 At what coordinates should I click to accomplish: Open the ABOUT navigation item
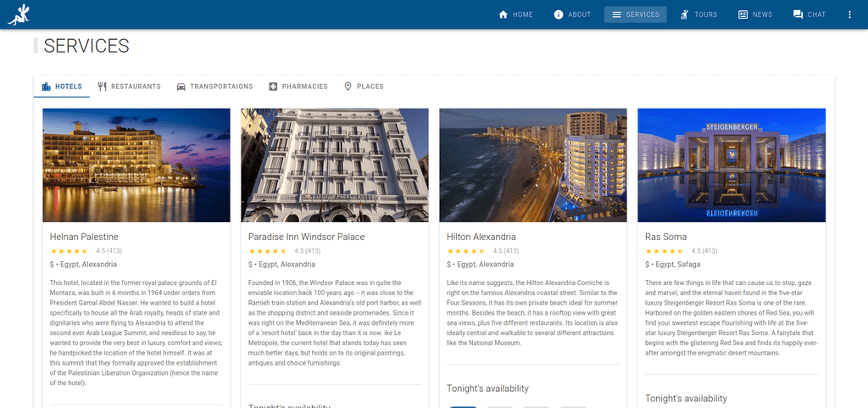tap(572, 14)
